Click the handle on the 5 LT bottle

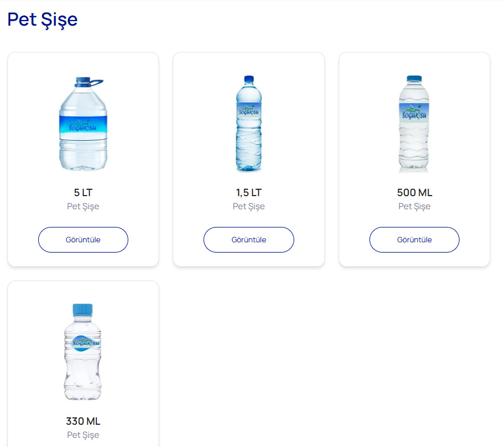click(96, 83)
